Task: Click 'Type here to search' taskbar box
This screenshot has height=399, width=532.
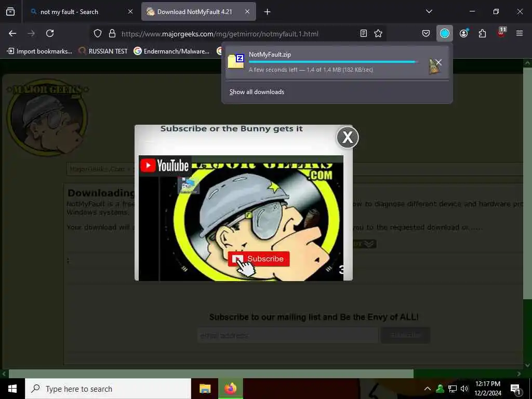Action: (x=108, y=389)
